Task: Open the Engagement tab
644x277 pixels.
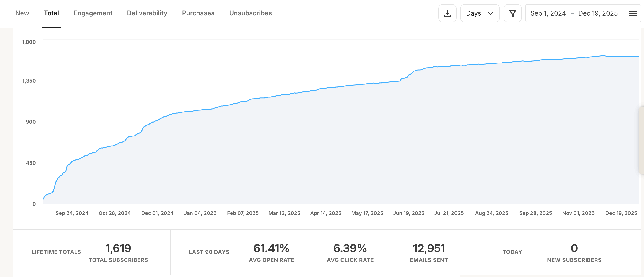Action: (x=93, y=13)
